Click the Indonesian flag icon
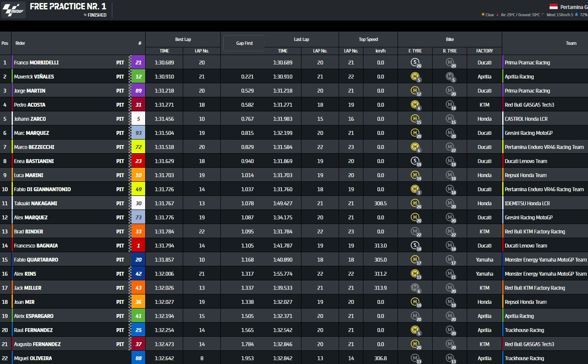Viewport: 588px width, 364px height. 553,6
